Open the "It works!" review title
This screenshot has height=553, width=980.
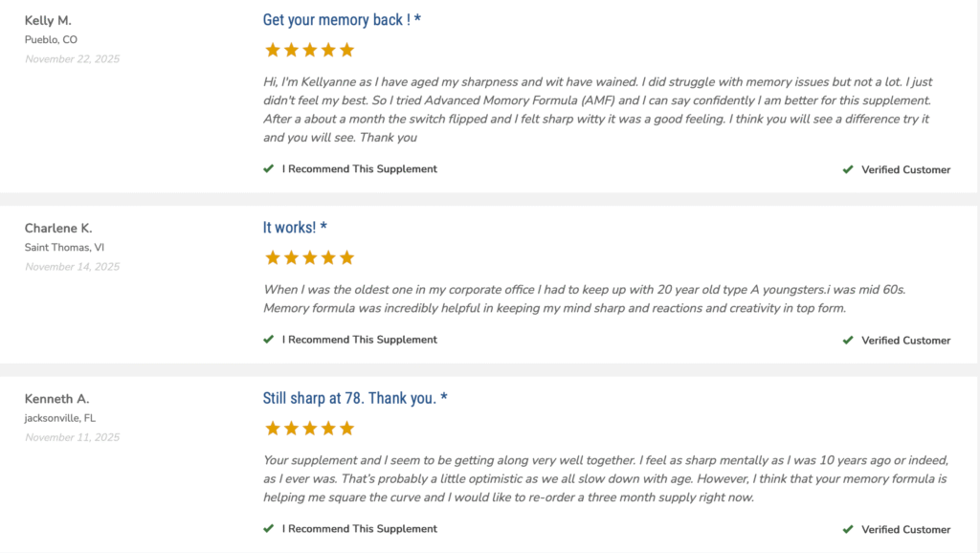295,228
